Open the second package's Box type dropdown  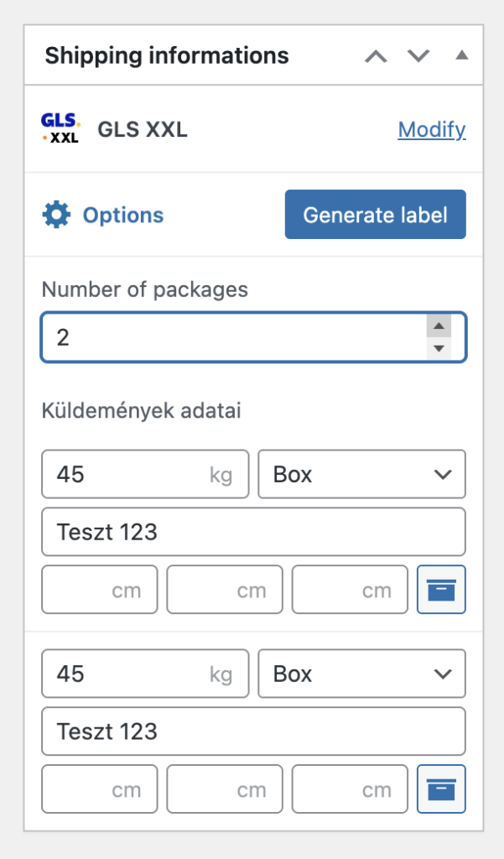tap(361, 674)
